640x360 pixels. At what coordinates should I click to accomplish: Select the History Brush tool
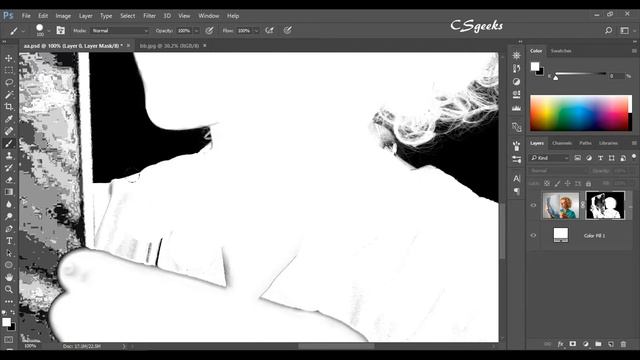tap(9, 168)
